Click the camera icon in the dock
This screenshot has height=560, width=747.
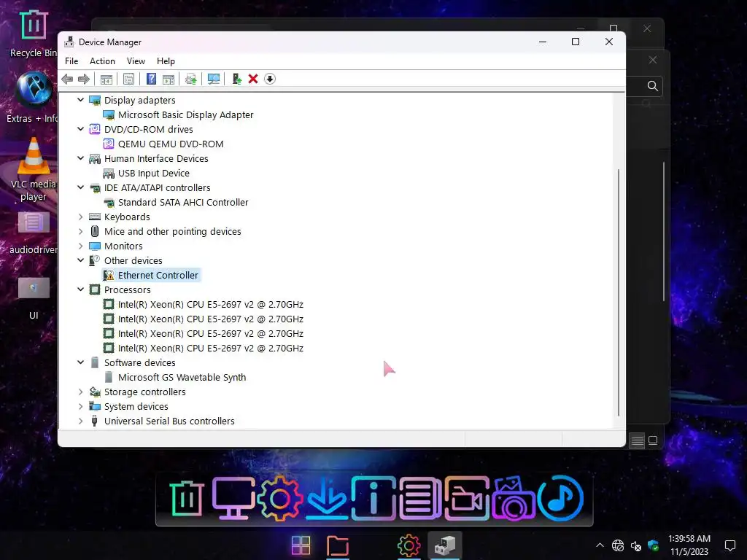pos(514,498)
